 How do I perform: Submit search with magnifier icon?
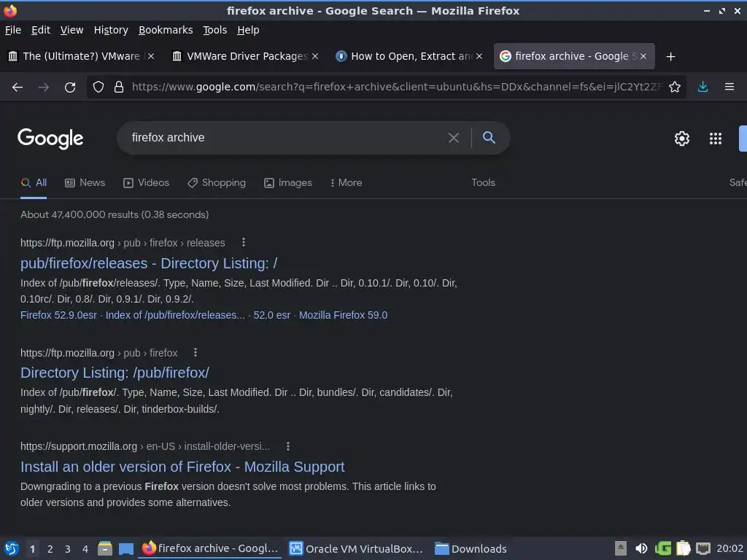pyautogui.click(x=489, y=138)
